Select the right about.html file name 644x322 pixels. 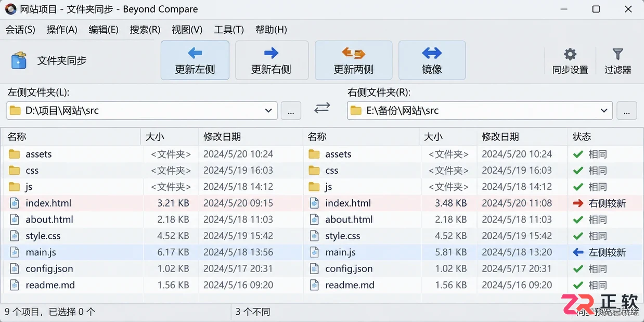coord(349,220)
